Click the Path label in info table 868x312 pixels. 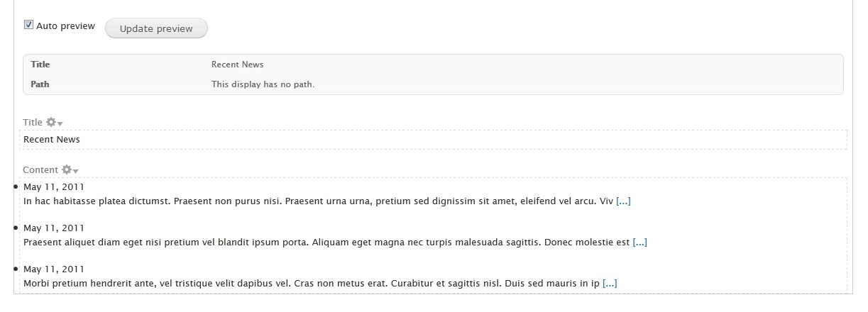coord(40,84)
